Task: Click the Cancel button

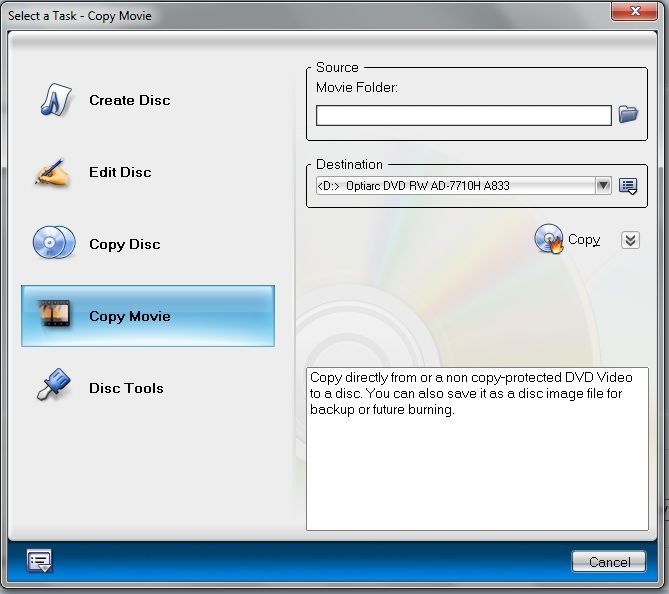Action: (x=609, y=562)
